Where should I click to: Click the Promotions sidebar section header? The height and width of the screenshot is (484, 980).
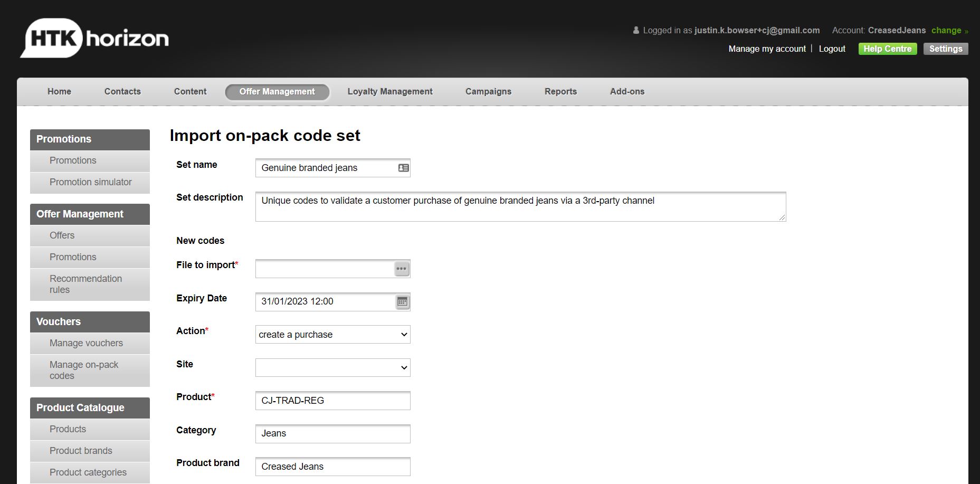90,139
